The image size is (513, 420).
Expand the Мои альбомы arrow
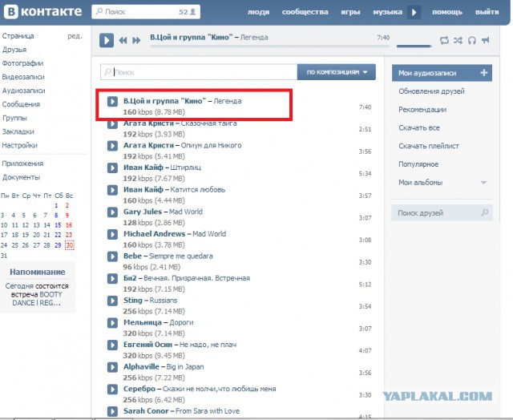point(483,183)
